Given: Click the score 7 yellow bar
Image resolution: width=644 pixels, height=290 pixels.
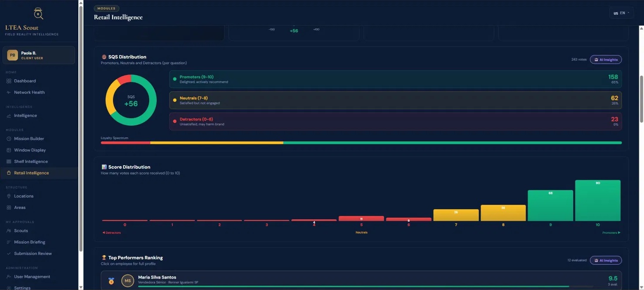Looking at the screenshot, I should point(456,215).
